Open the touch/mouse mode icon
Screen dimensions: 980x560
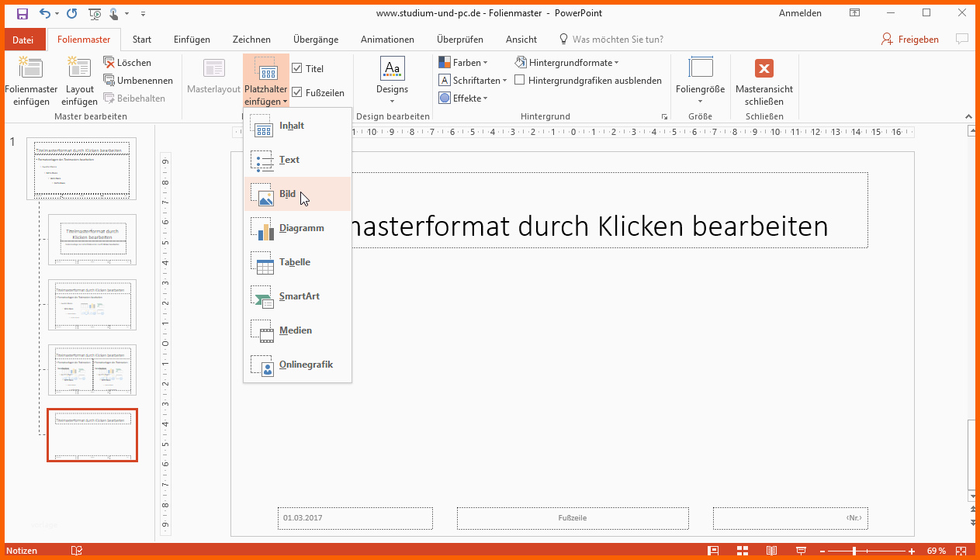coord(114,13)
